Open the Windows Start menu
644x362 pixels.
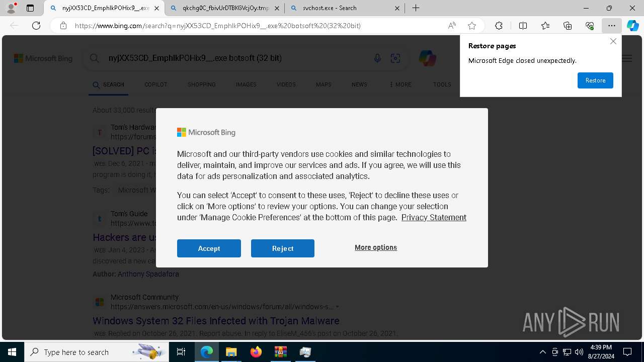(12, 352)
